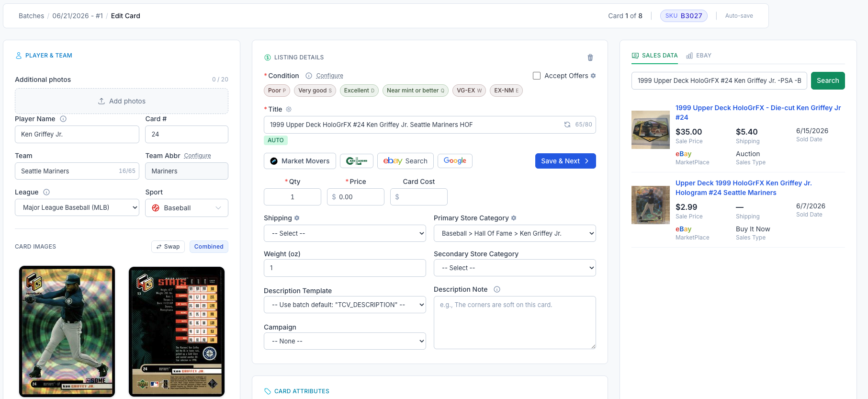This screenshot has height=399, width=868.
Task: Select EX-NM condition chip
Action: (x=506, y=91)
